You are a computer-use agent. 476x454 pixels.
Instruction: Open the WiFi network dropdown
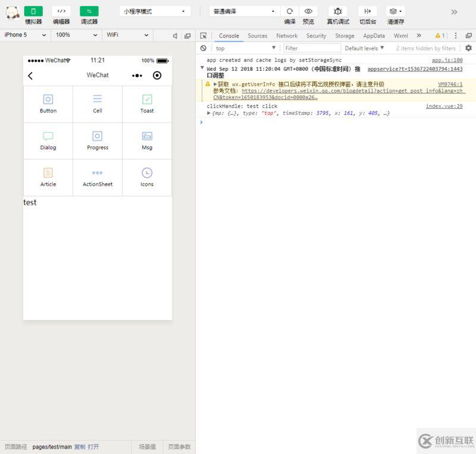coord(127,35)
